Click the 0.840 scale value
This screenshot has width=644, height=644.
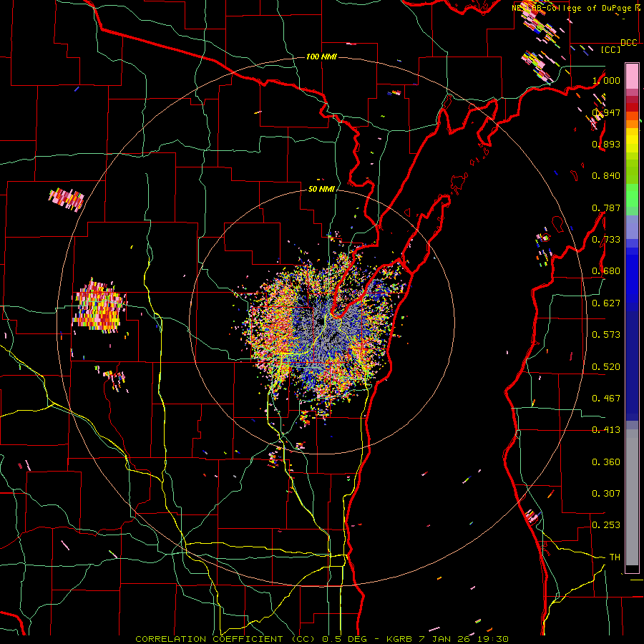tap(606, 176)
